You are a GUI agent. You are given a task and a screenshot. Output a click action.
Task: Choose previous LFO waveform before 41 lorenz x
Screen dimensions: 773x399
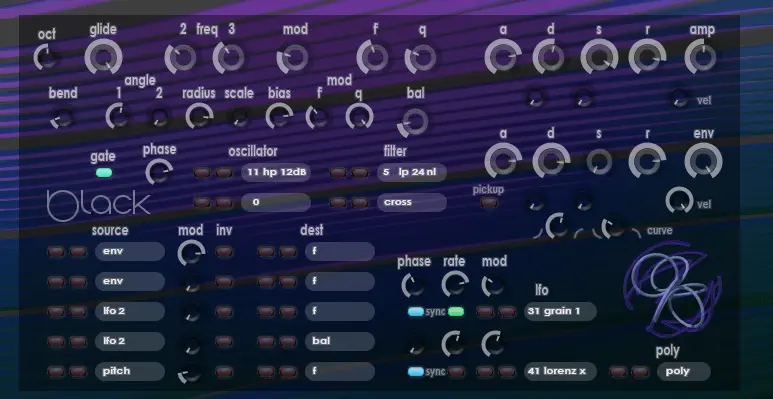pos(485,371)
